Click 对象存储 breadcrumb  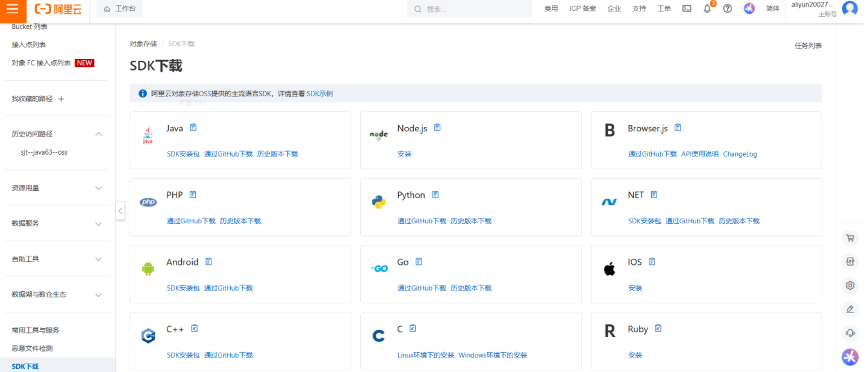point(143,44)
